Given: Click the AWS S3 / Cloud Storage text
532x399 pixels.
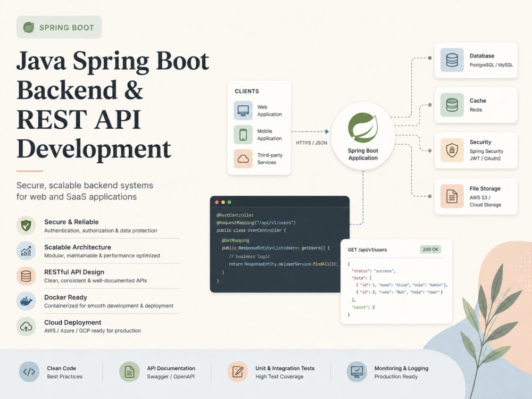Looking at the screenshot, I should tap(485, 201).
